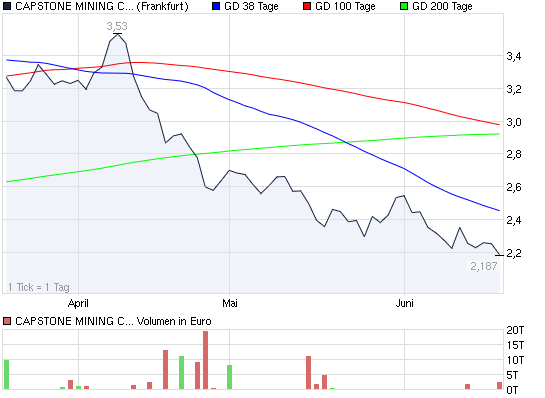Viewport: 545px width, 398px height.
Task: Select the 'GD 100 Tage' legend label
Action: [345, 6]
